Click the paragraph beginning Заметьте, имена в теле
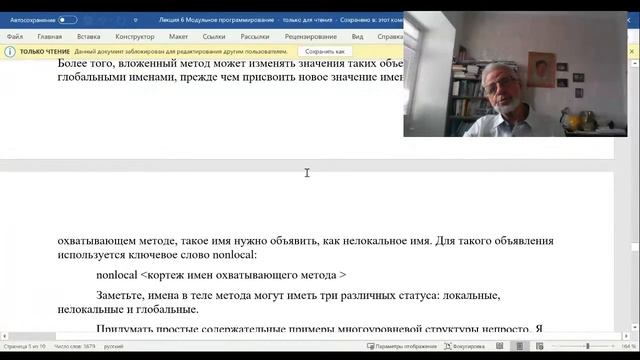Viewport: 640px width, 360px height. tap(279, 302)
